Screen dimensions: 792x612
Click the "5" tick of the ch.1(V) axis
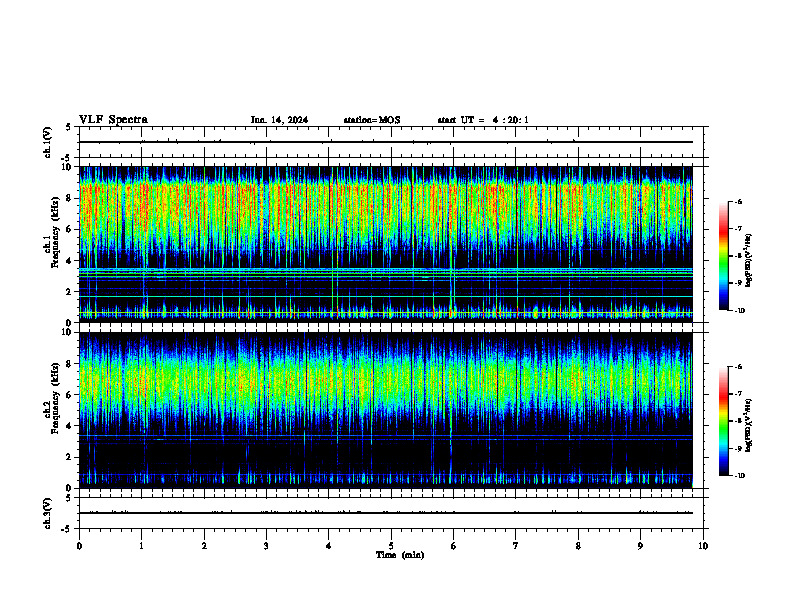69,127
